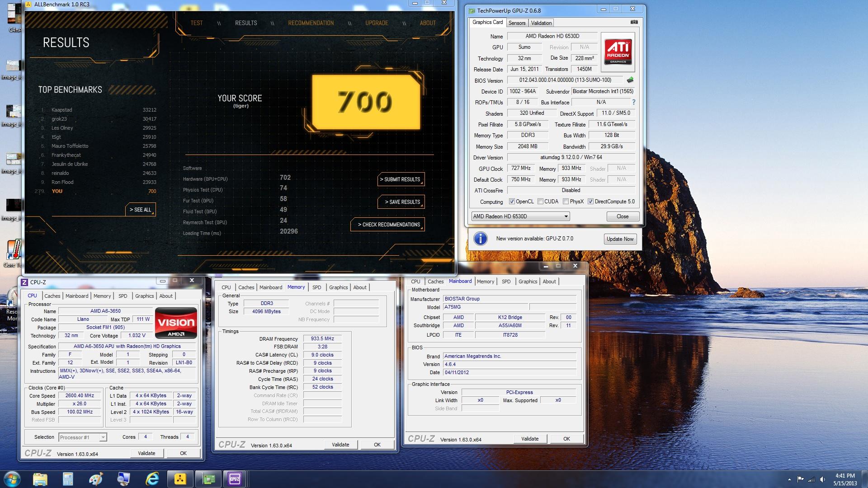Viewport: 868px width, 488px height.
Task: Click the Hardware (GPU+CPU) score 702
Action: [285, 178]
